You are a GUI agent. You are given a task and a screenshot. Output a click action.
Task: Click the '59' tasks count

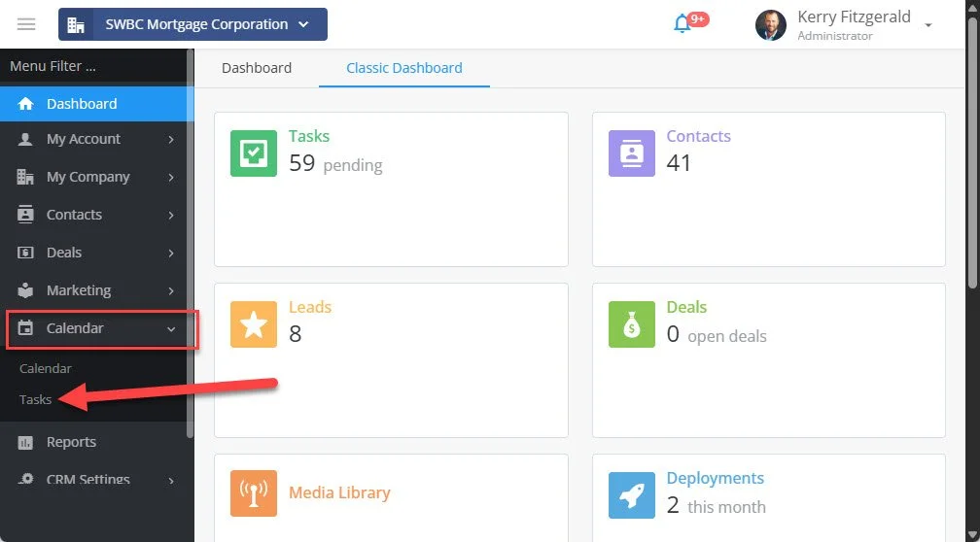point(301,163)
